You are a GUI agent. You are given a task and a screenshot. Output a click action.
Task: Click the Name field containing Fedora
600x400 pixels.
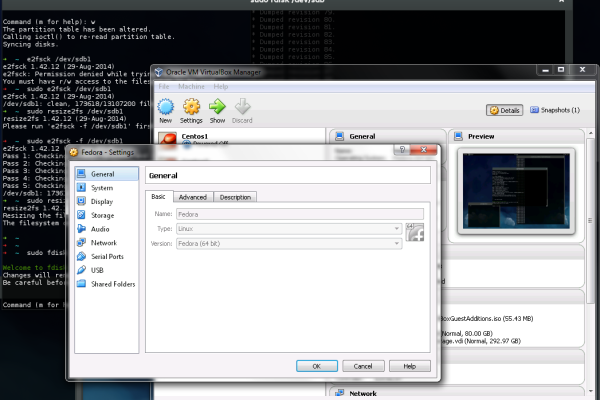pyautogui.click(x=300, y=214)
